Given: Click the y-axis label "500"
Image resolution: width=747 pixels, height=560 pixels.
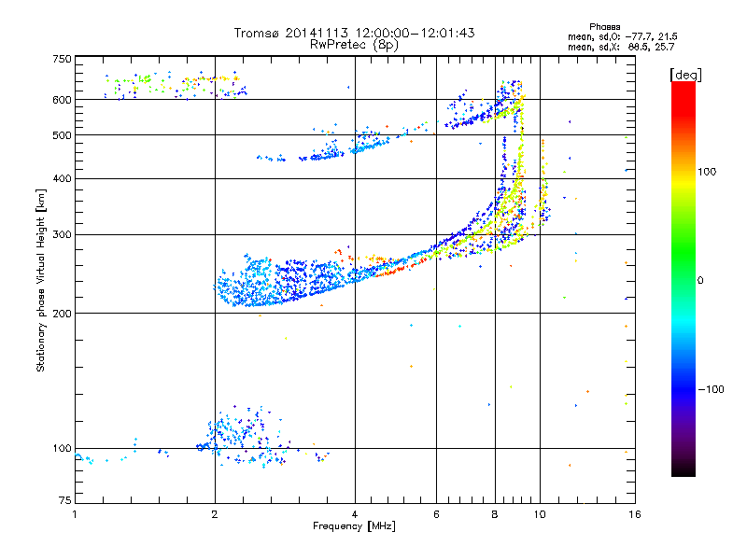Looking at the screenshot, I should tap(62, 135).
